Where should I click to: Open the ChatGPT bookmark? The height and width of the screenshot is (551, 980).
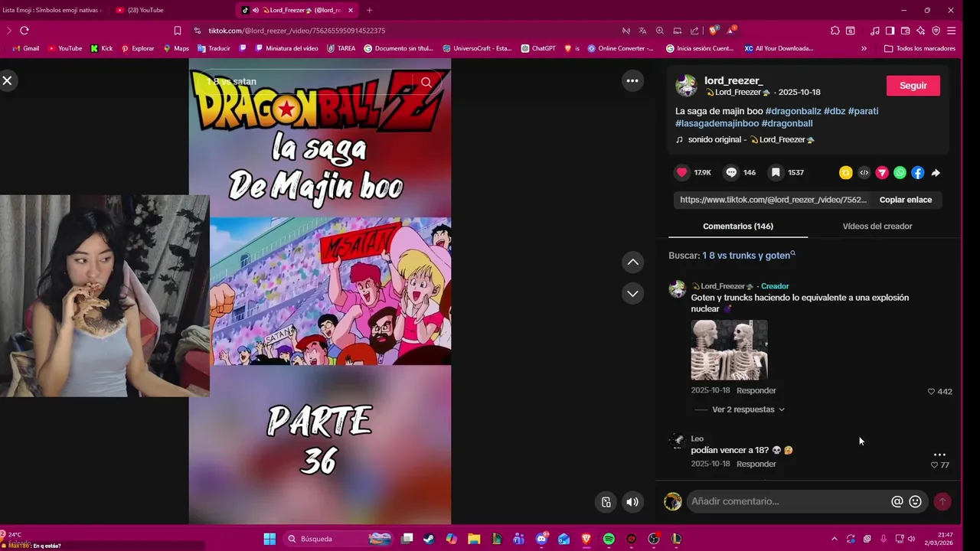pos(538,48)
